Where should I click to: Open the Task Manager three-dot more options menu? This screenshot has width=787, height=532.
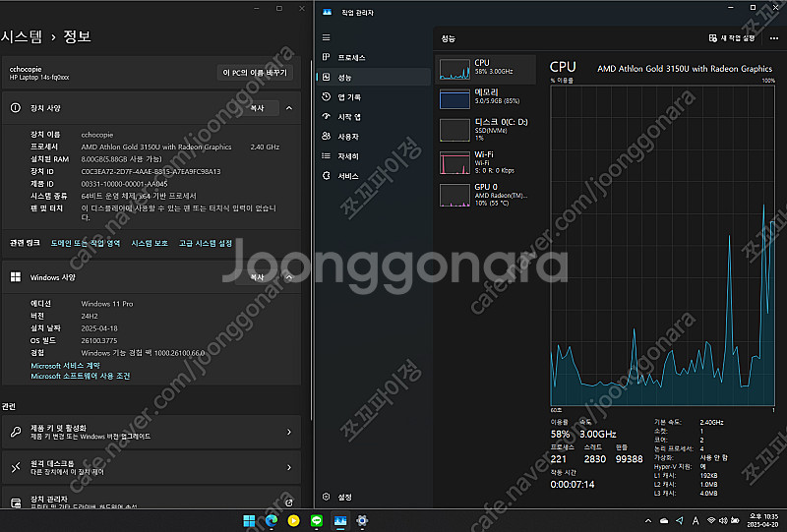pyautogui.click(x=774, y=38)
